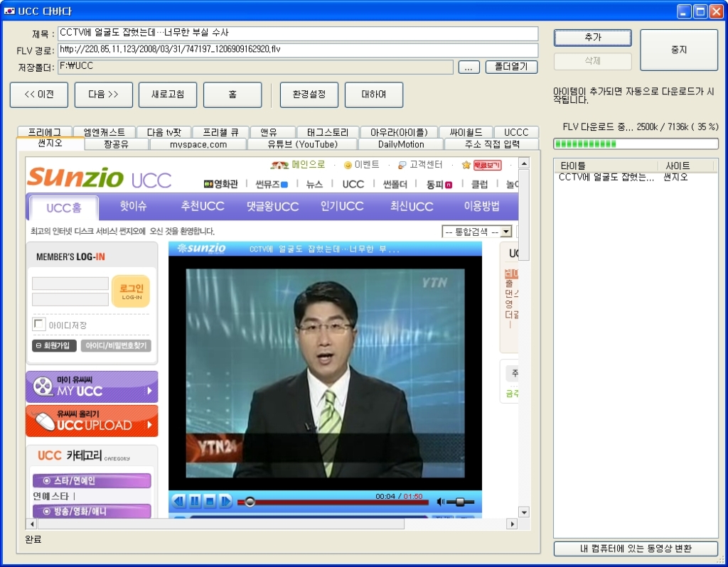The height and width of the screenshot is (567, 728).
Task: Click the login ID input field
Action: 70,283
